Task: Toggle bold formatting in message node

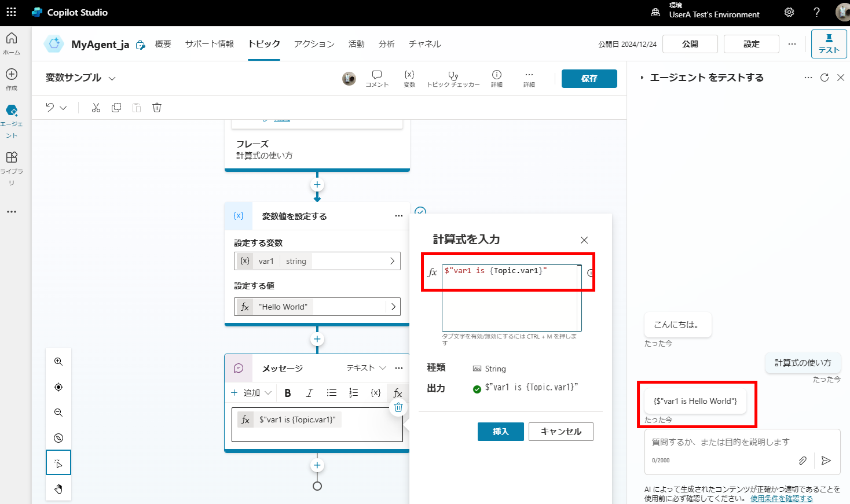Action: coord(288,393)
